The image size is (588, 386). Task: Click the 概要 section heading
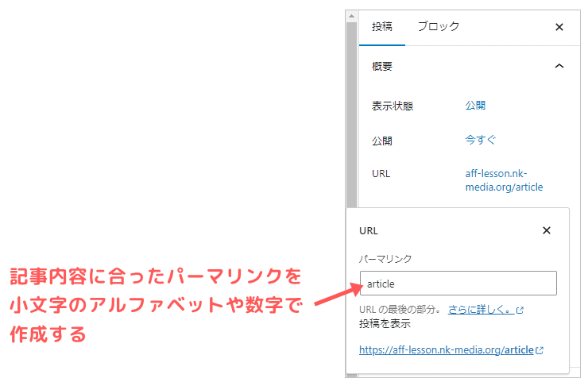(x=382, y=67)
